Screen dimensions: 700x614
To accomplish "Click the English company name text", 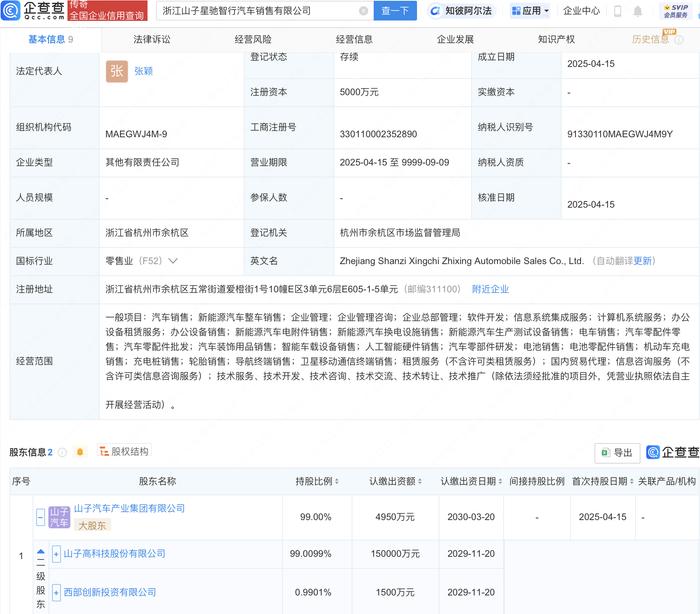I will (x=462, y=261).
